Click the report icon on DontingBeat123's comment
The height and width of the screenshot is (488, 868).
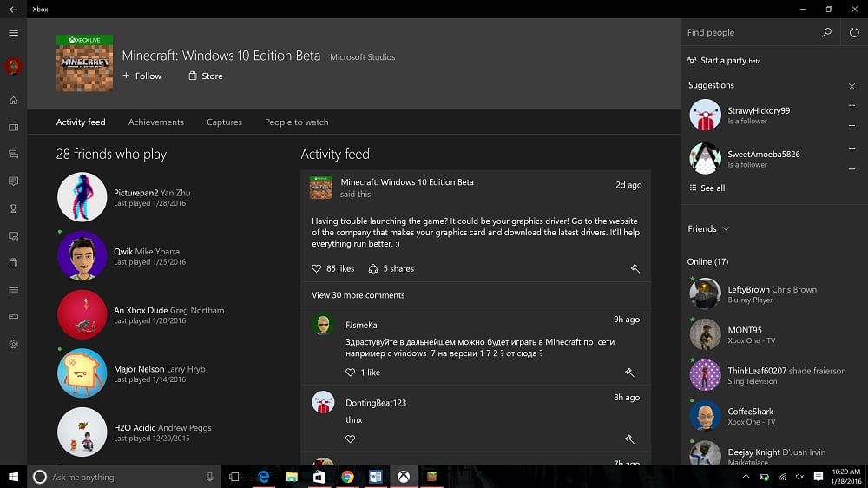point(629,439)
